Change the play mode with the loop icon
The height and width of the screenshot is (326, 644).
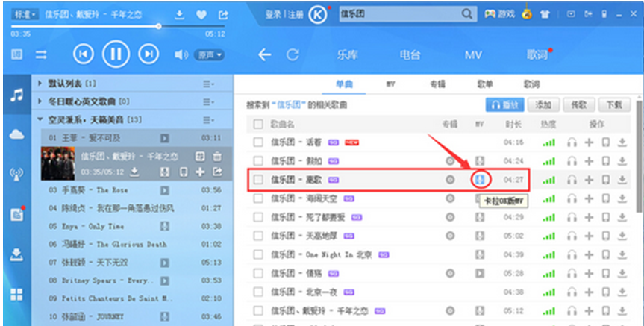tap(40, 54)
